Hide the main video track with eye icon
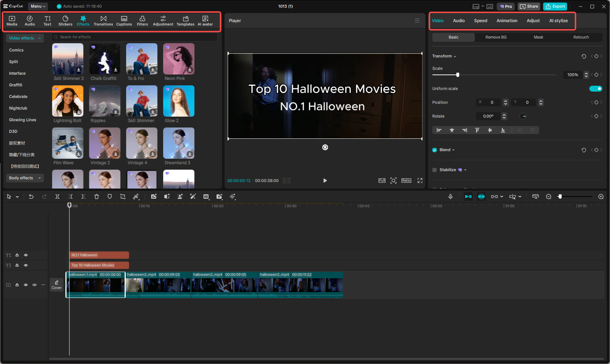 point(26,285)
